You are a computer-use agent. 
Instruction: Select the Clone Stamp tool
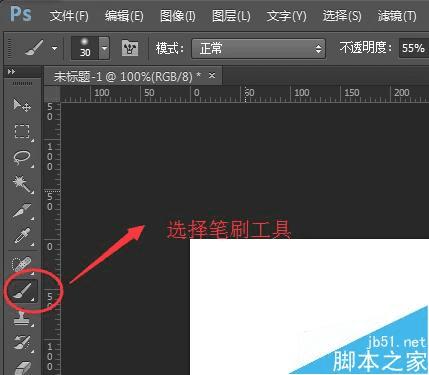pos(22,318)
